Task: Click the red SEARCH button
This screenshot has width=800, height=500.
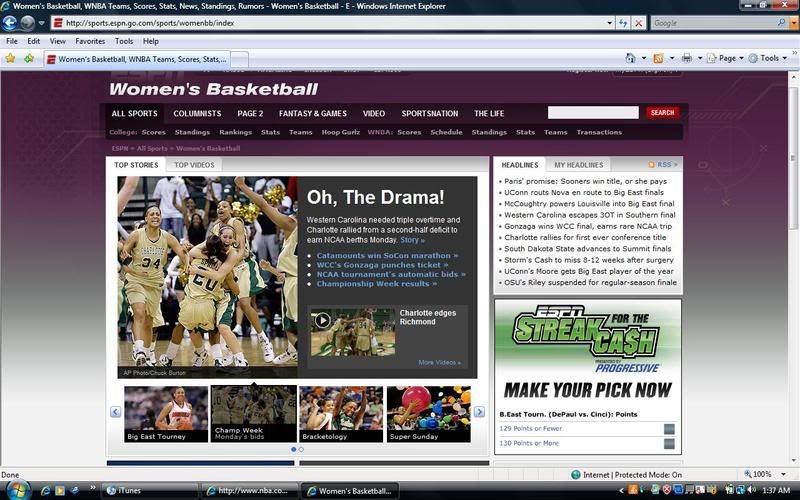Action: pyautogui.click(x=662, y=113)
